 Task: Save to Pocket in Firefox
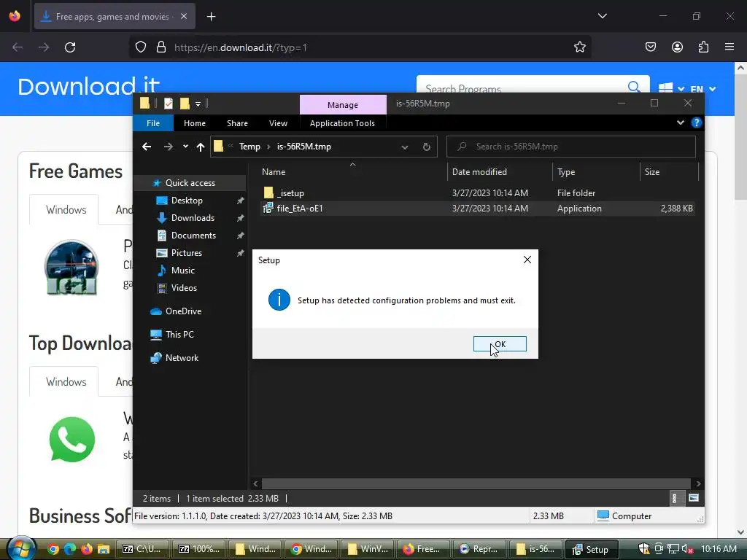(651, 47)
